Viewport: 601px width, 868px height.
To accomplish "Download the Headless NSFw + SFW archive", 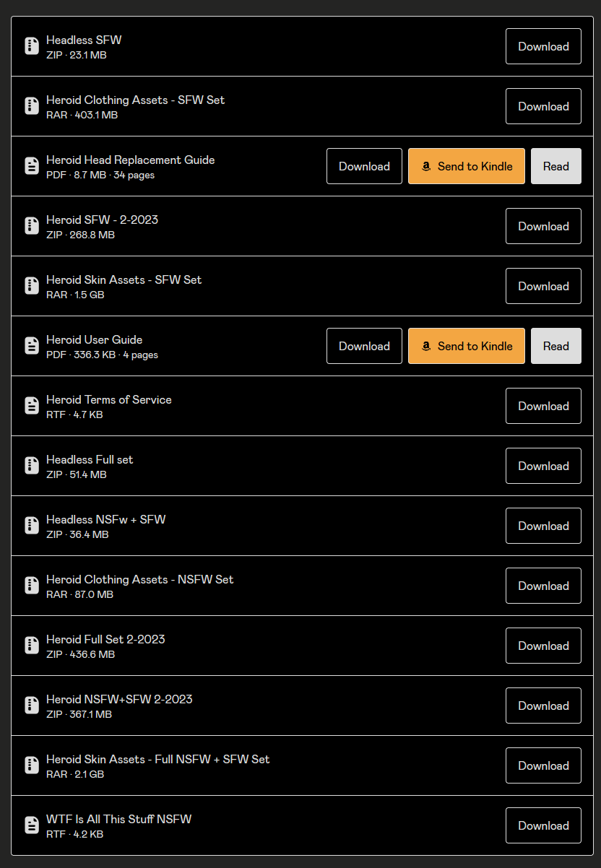I will (543, 526).
